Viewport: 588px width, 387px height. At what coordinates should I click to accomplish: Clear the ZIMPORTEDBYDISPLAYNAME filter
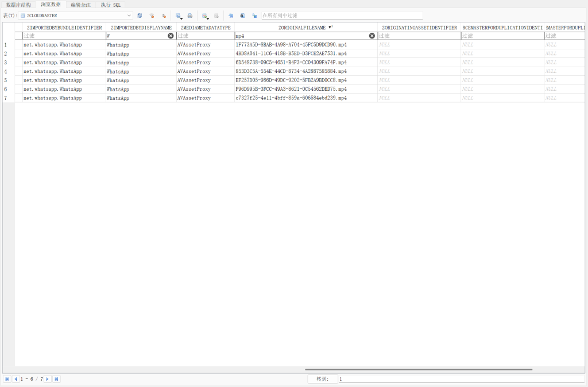171,36
